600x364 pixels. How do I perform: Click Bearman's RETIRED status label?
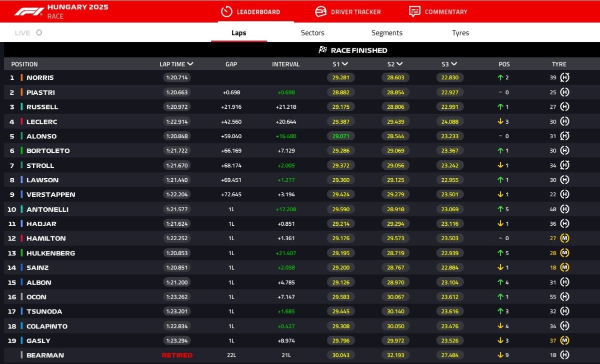(x=176, y=355)
